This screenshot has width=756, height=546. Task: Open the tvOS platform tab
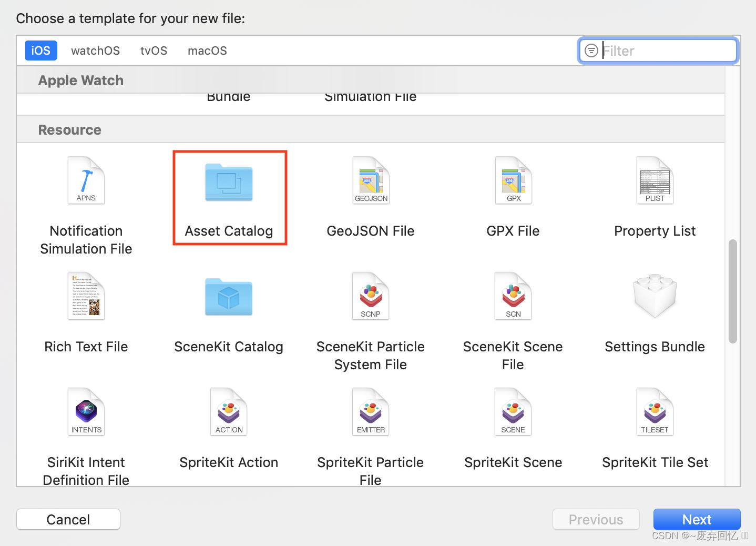point(154,50)
